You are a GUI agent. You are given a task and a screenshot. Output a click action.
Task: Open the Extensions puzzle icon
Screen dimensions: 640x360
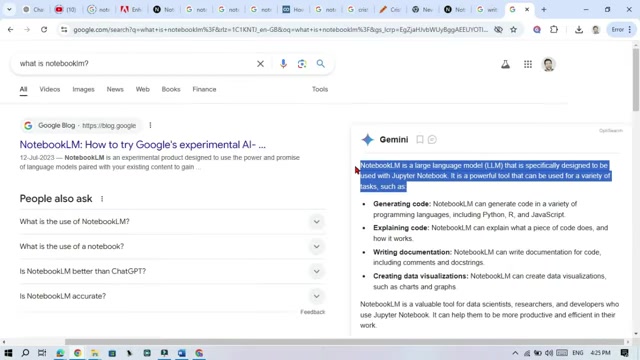point(554,29)
